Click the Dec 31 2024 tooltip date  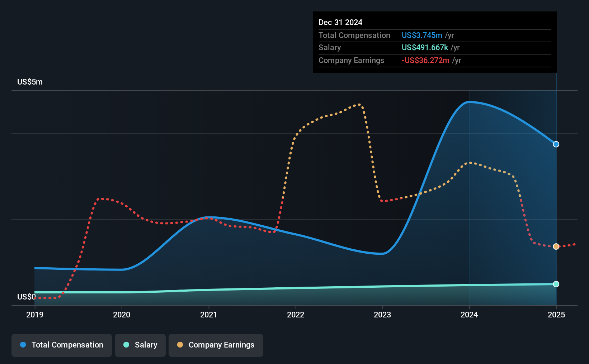coord(340,22)
